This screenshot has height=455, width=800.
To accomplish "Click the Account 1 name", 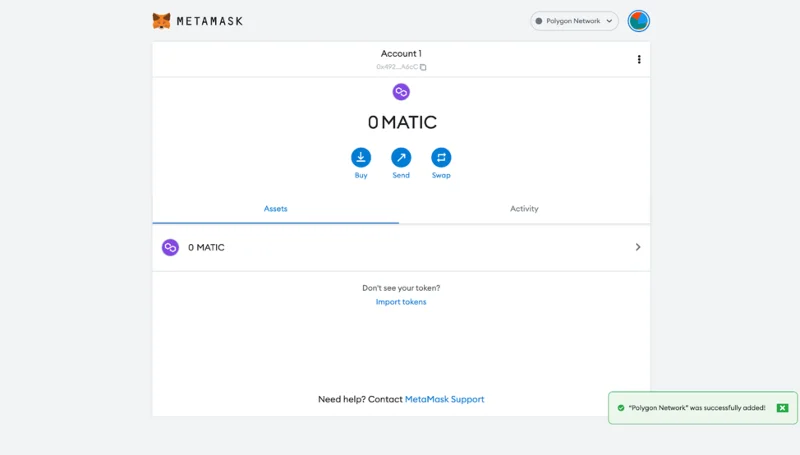I will point(401,54).
